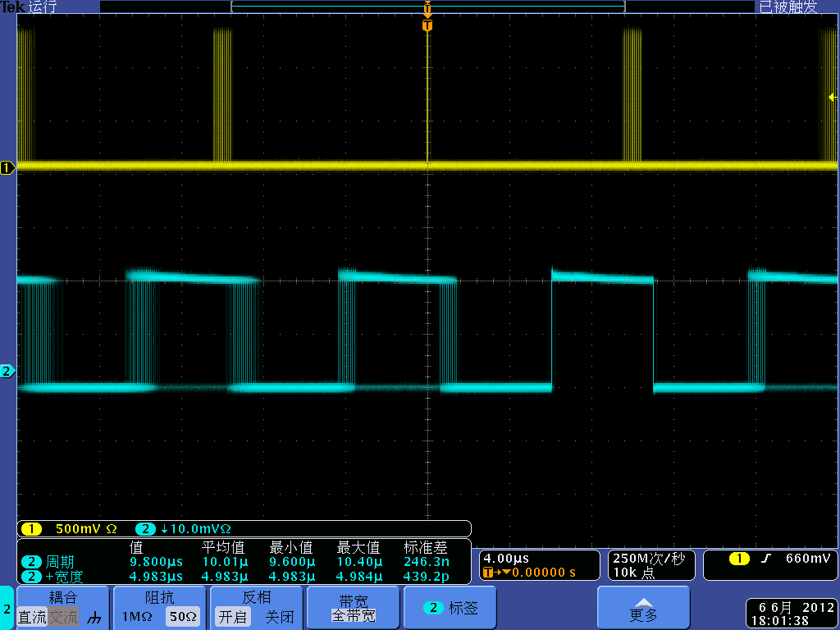Click the yellow trigger level arrow
Image resolution: width=840 pixels, height=630 pixels.
833,97
